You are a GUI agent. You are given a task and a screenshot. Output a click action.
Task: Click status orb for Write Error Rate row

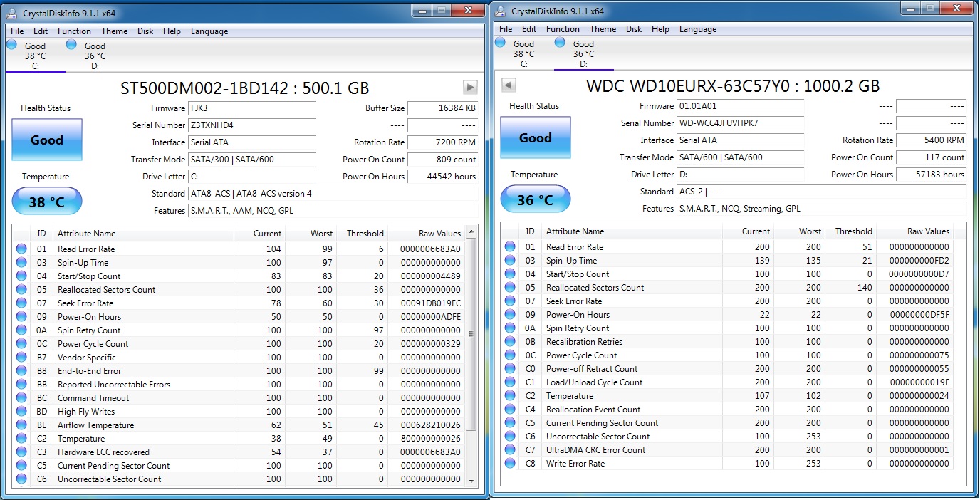tap(510, 464)
